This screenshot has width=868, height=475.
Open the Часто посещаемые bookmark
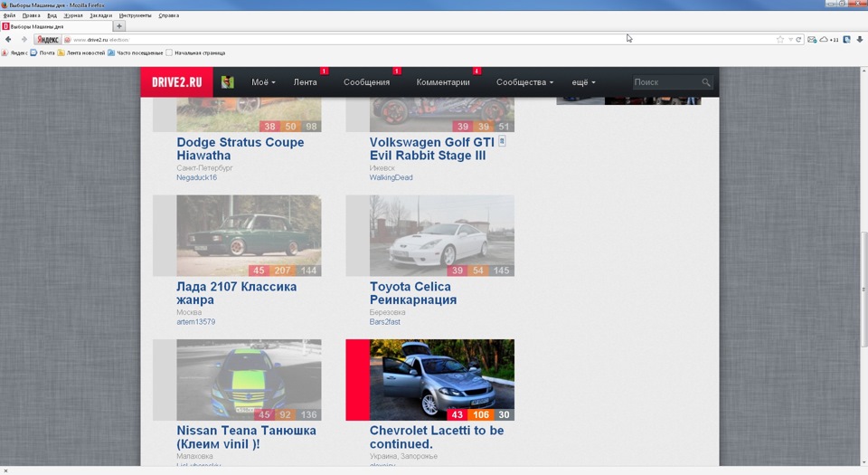pos(136,53)
